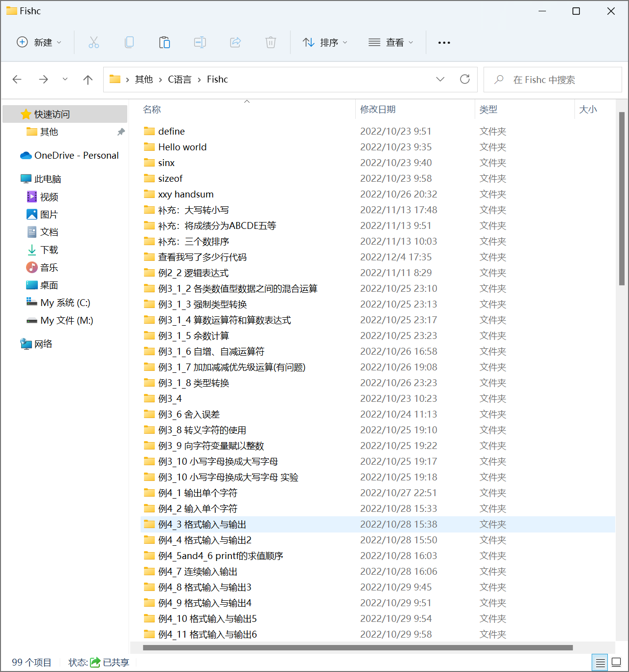This screenshot has height=672, width=629.
Task: Refresh the current folder view
Action: point(465,80)
